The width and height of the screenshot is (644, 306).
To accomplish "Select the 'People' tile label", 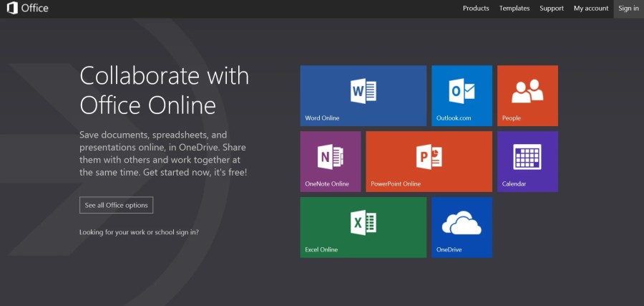I will [x=512, y=118].
